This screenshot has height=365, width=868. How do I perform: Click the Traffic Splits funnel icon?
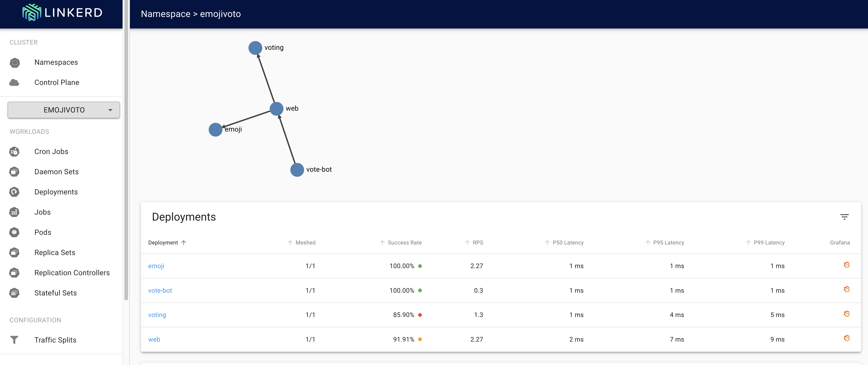tap(14, 340)
